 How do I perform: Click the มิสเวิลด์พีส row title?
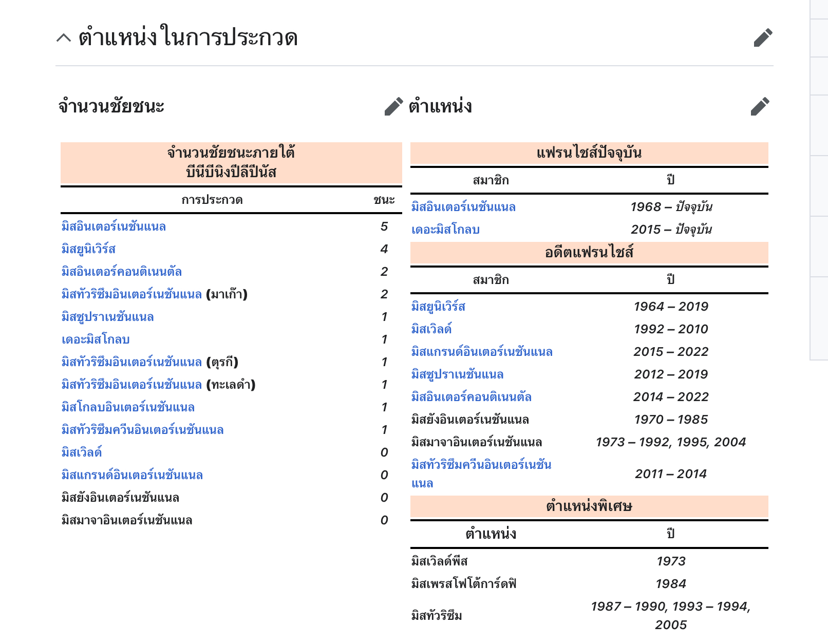[x=440, y=561]
